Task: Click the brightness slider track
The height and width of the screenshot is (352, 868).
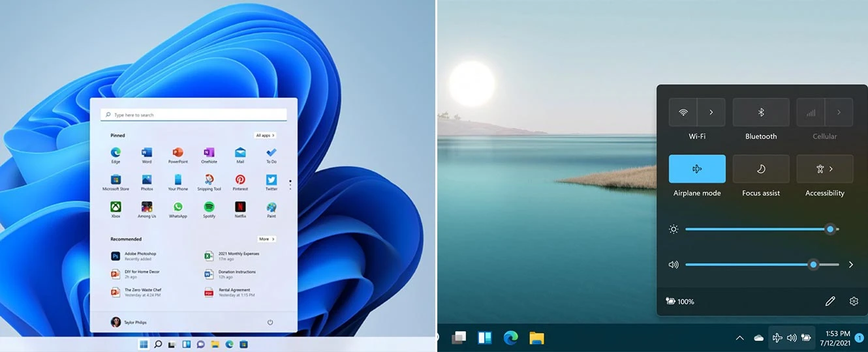Action: 762,229
